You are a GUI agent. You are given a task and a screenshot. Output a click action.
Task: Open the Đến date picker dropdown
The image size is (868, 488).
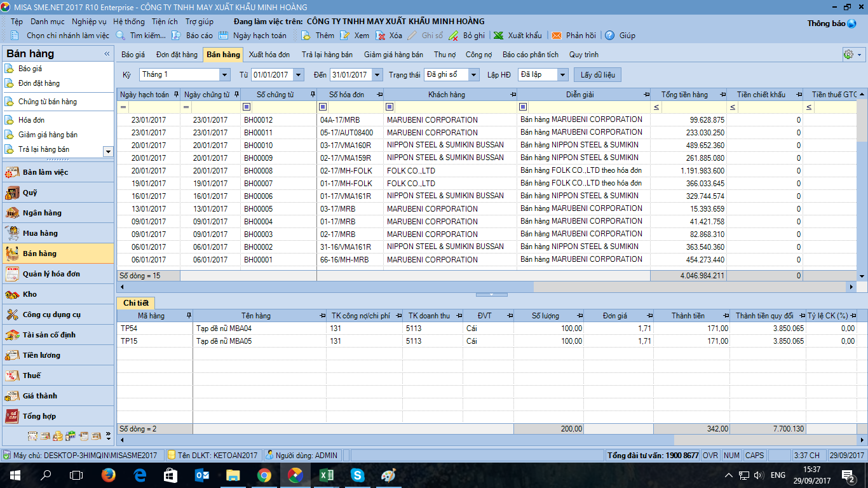377,75
